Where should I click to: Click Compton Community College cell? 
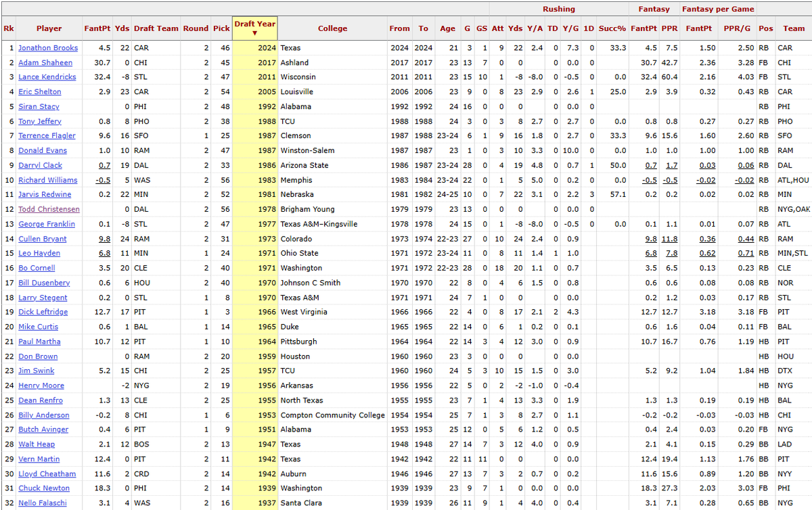(x=332, y=415)
